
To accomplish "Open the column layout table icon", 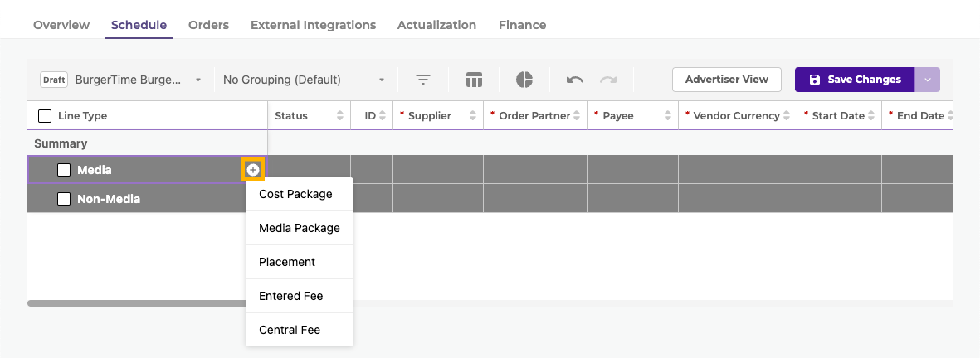I will [474, 80].
